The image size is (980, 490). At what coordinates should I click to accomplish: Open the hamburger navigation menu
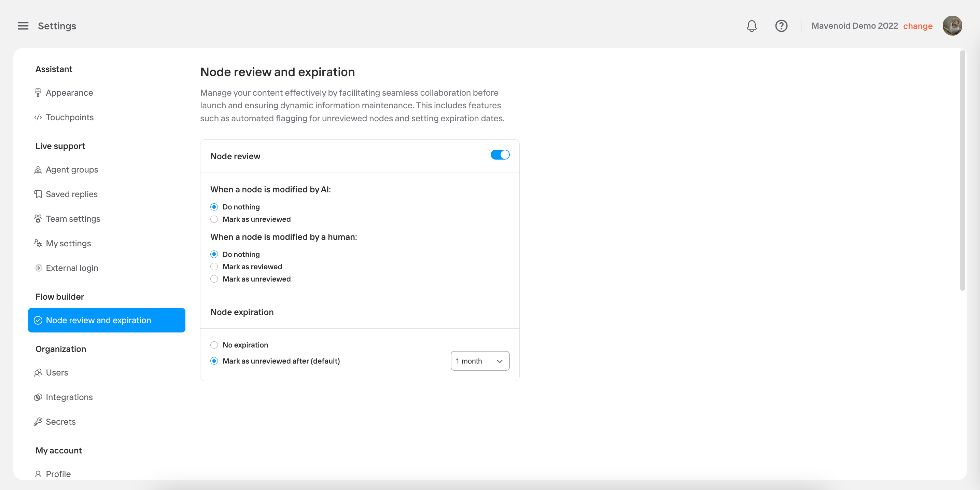click(x=23, y=26)
